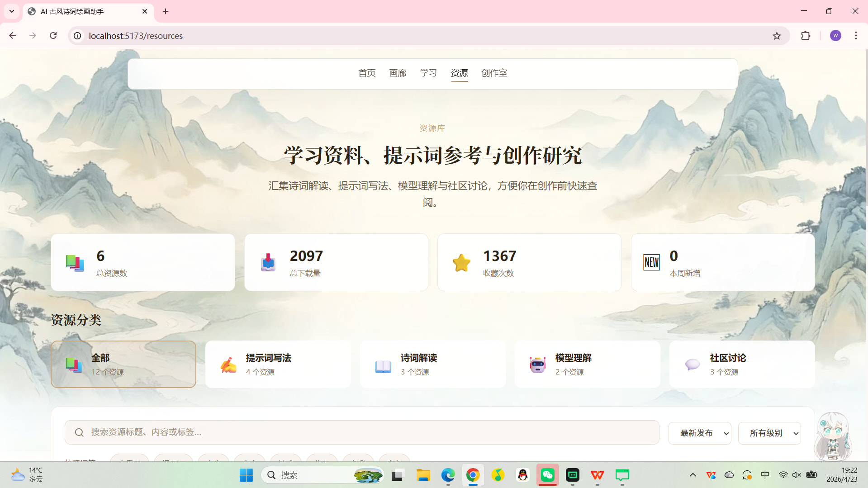The width and height of the screenshot is (868, 488).
Task: Switch the 中 input method indicator
Action: pos(765,475)
